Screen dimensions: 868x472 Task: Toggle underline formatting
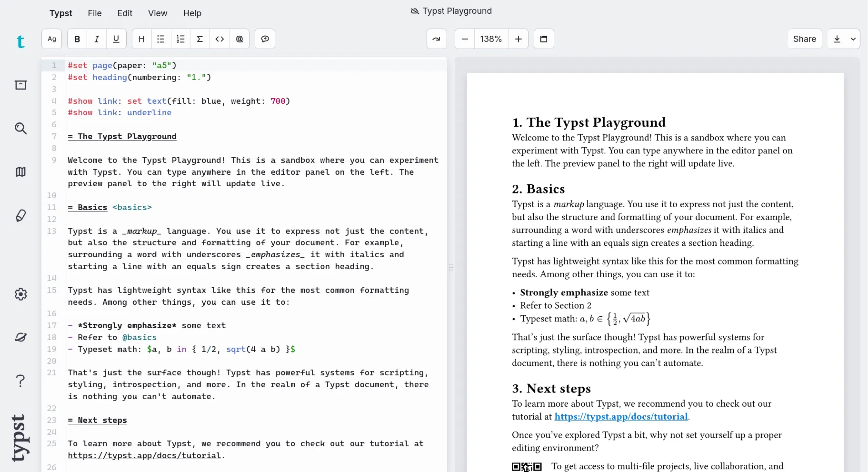[x=116, y=39]
